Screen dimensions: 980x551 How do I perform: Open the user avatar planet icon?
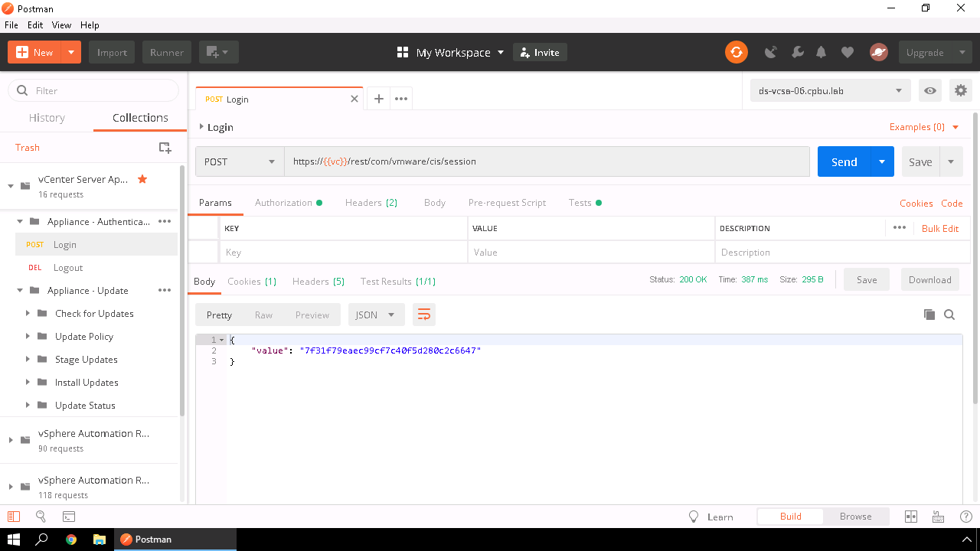[878, 52]
